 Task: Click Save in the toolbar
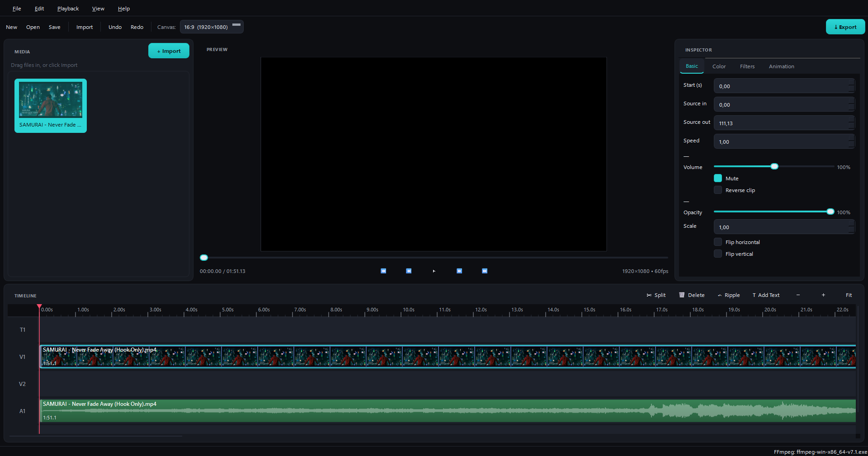[x=55, y=27]
